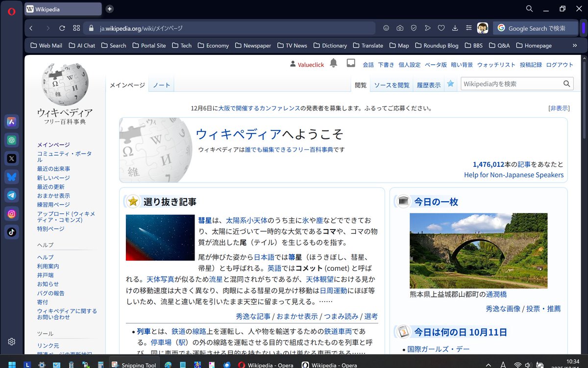Click the tab search magnifier icon
Image resolution: width=588 pixels, height=368 pixels.
[529, 9]
